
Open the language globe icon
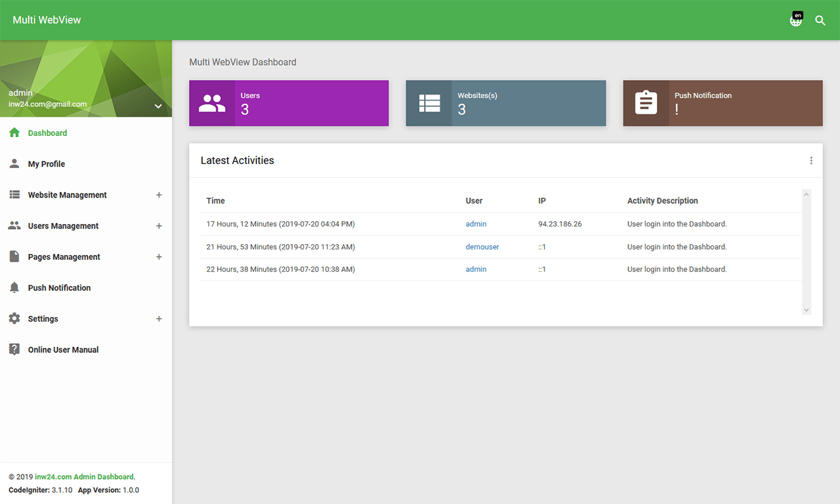click(795, 20)
